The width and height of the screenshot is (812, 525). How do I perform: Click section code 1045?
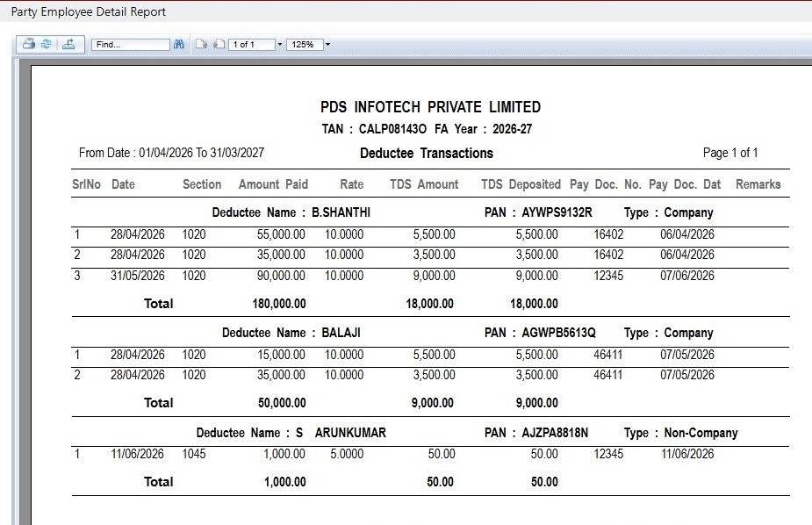point(194,454)
